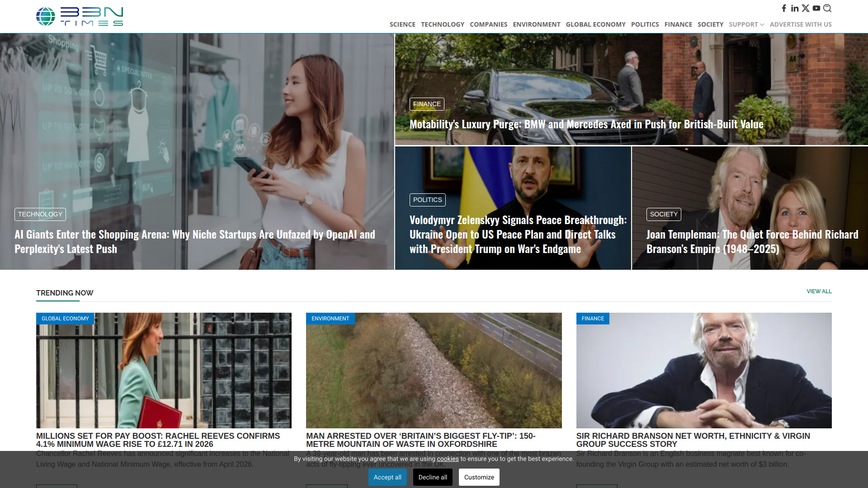Open the YouTube social icon
Image resolution: width=868 pixels, height=488 pixels.
(x=816, y=8)
